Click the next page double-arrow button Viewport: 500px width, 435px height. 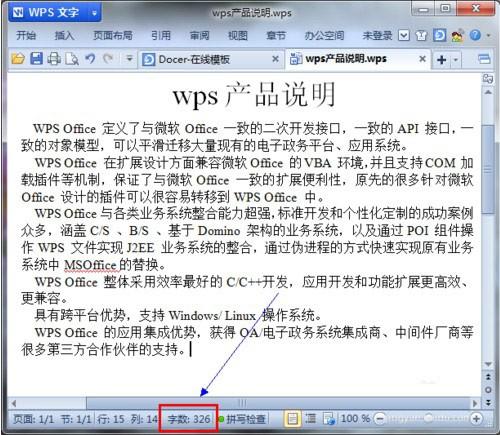pyautogui.click(x=488, y=402)
